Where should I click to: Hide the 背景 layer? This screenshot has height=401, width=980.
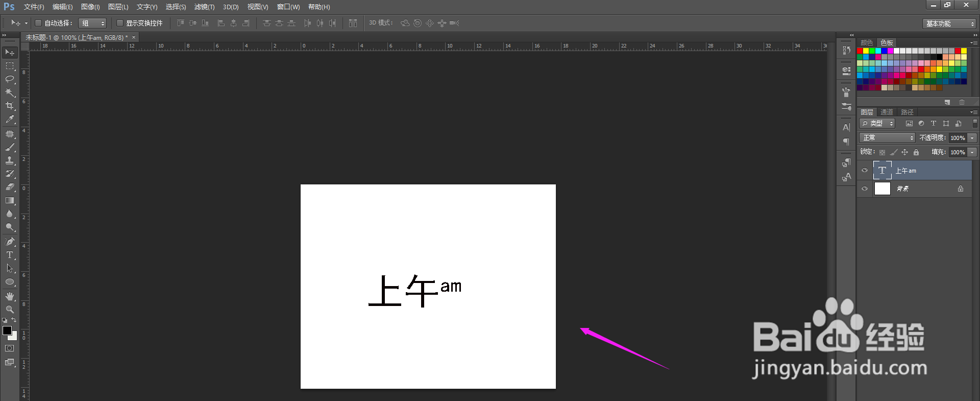point(865,188)
